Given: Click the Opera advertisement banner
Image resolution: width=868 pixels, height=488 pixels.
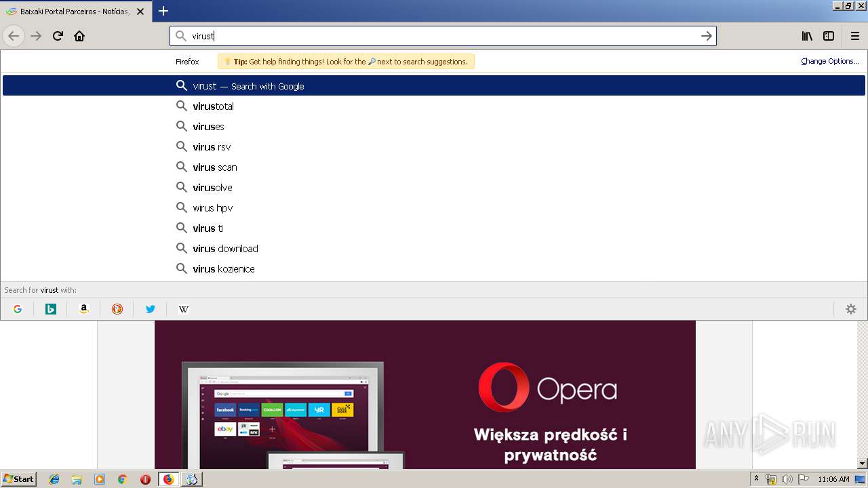Looking at the screenshot, I should pos(425,394).
